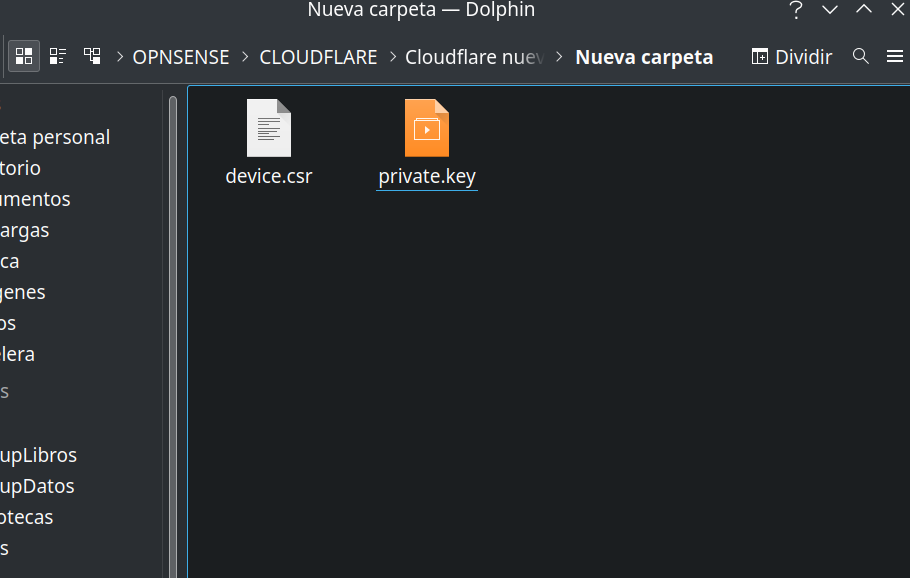
Task: Open the Cloudflare nuevo breadcrumb folder
Action: click(473, 57)
